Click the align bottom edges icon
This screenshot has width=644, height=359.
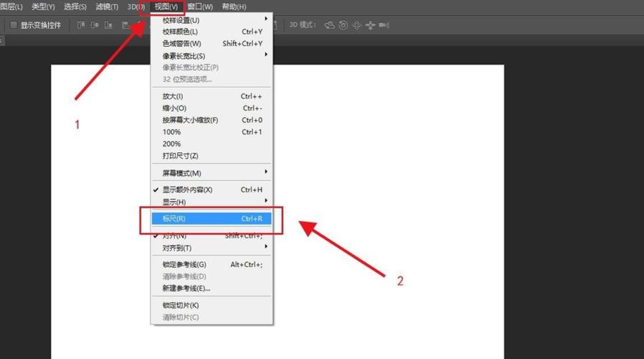pos(108,25)
